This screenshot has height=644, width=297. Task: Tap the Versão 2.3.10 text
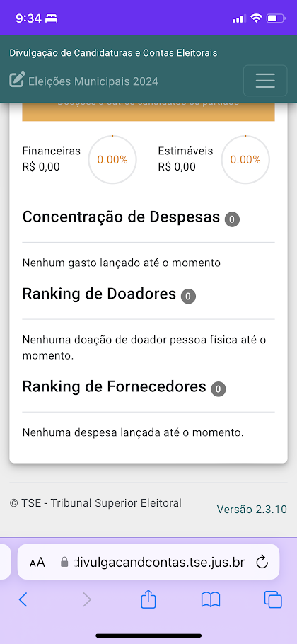pyautogui.click(x=252, y=510)
